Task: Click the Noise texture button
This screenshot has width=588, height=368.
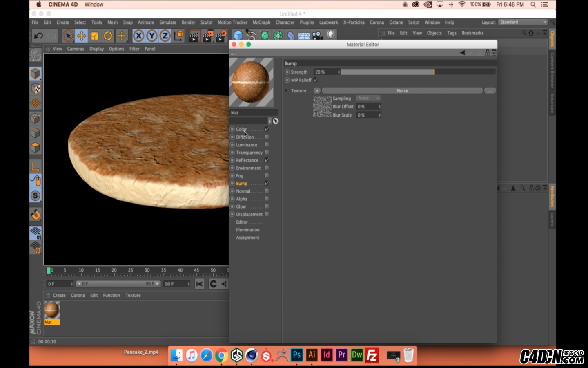Action: pos(402,91)
